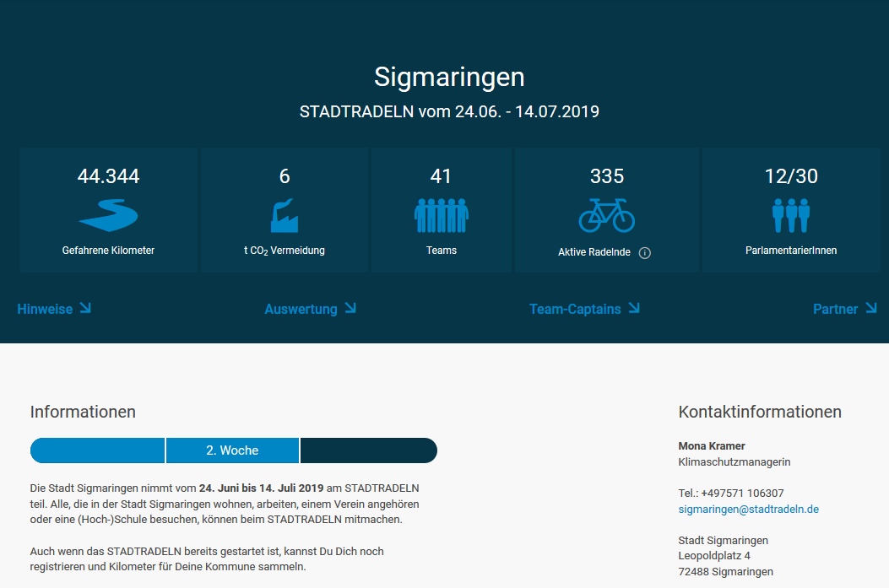
Task: Click the road icon above Gefahrene Kilometer
Action: [108, 216]
